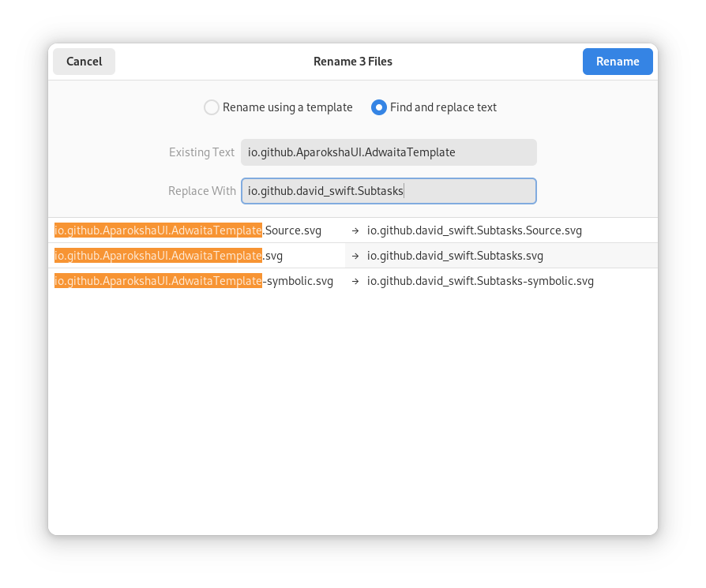
Task: Click into the Replace With text field
Action: 389,191
